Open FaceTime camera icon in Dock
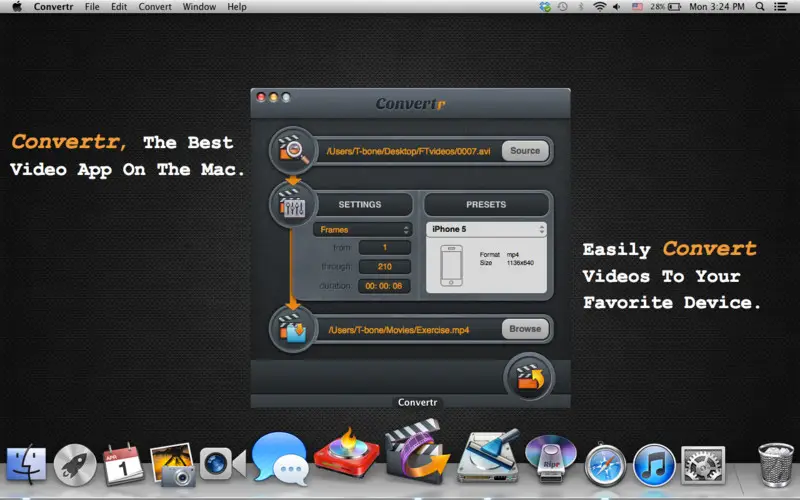 (x=222, y=464)
